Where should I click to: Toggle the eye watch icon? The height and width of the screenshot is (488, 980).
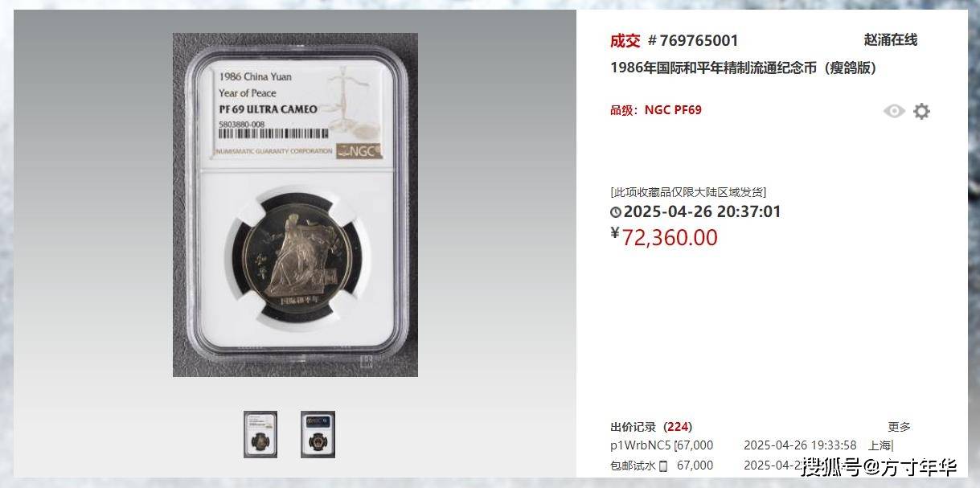point(894,111)
